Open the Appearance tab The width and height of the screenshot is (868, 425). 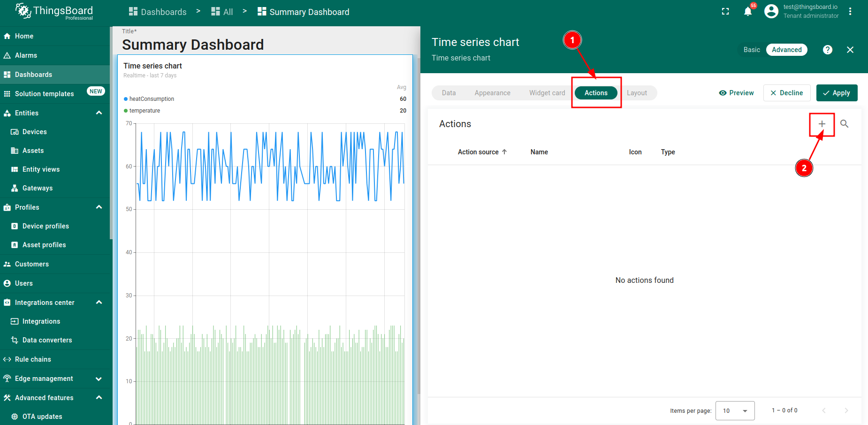click(492, 93)
